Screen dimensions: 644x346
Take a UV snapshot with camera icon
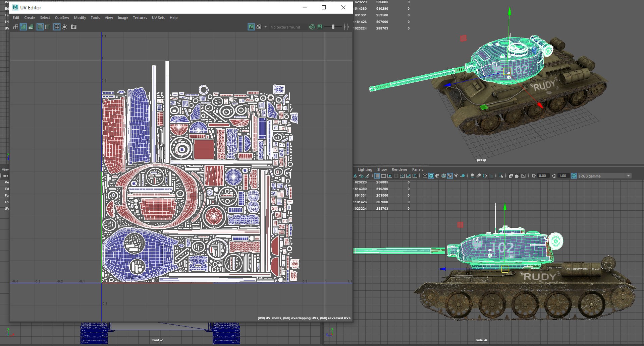(74, 27)
